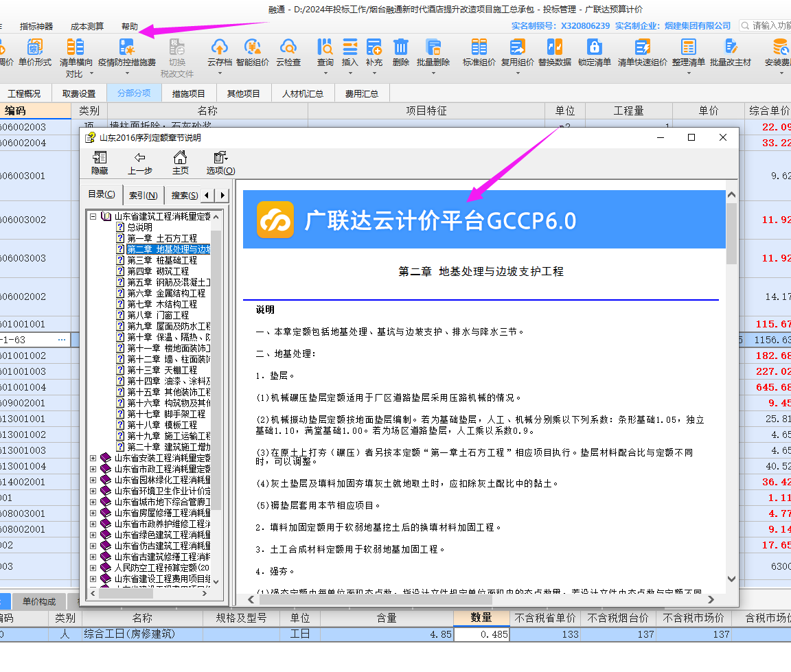791x672 pixels.
Task: Open 第十七章 脚手架工程 topic
Action: pos(166,414)
